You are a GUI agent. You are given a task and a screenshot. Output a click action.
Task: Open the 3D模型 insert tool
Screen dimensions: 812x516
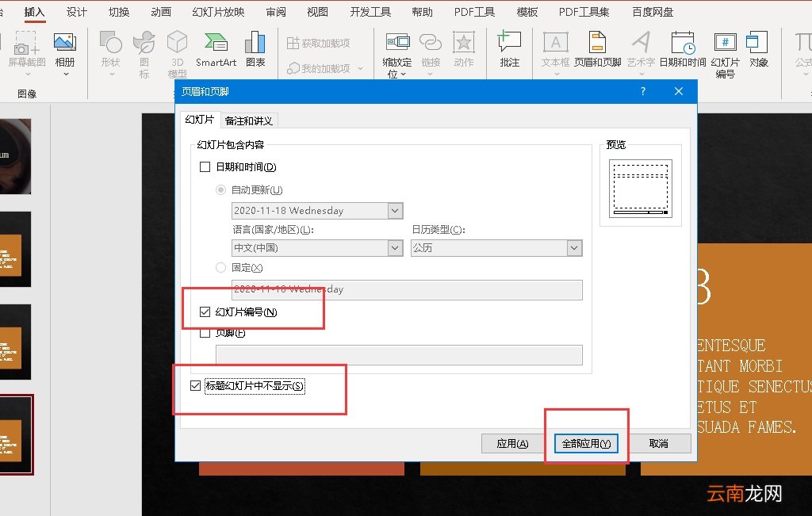[178, 52]
